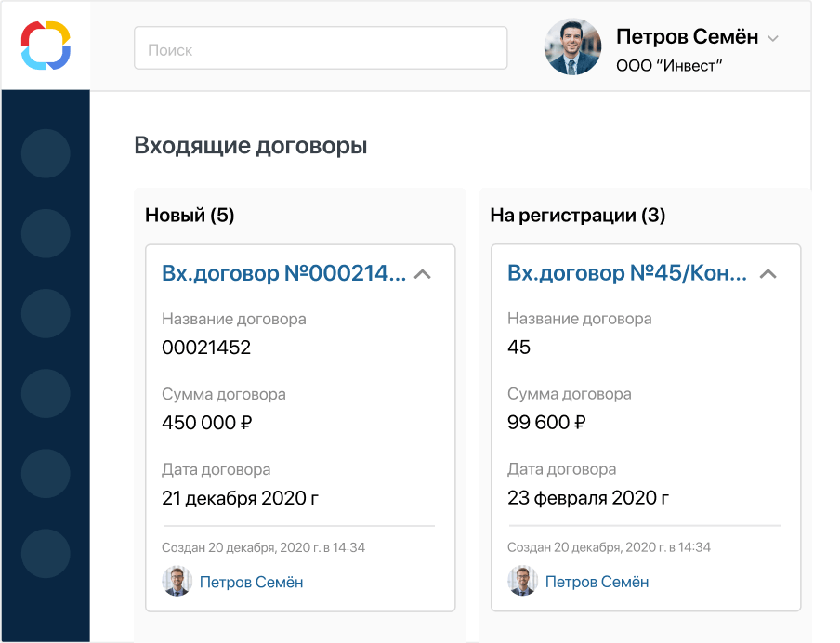Open Петров Семён link in 450 000 ₽ card
Viewport: 840px width, 643px height.
pos(251,582)
